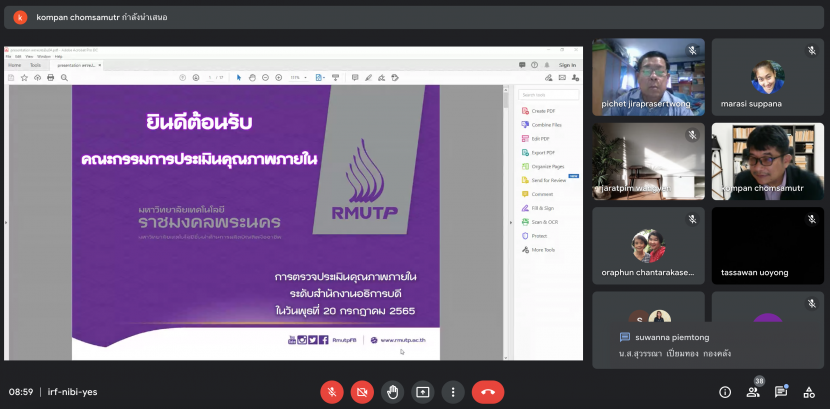
Task: Click Export PDF in the tools pane
Action: click(x=545, y=152)
